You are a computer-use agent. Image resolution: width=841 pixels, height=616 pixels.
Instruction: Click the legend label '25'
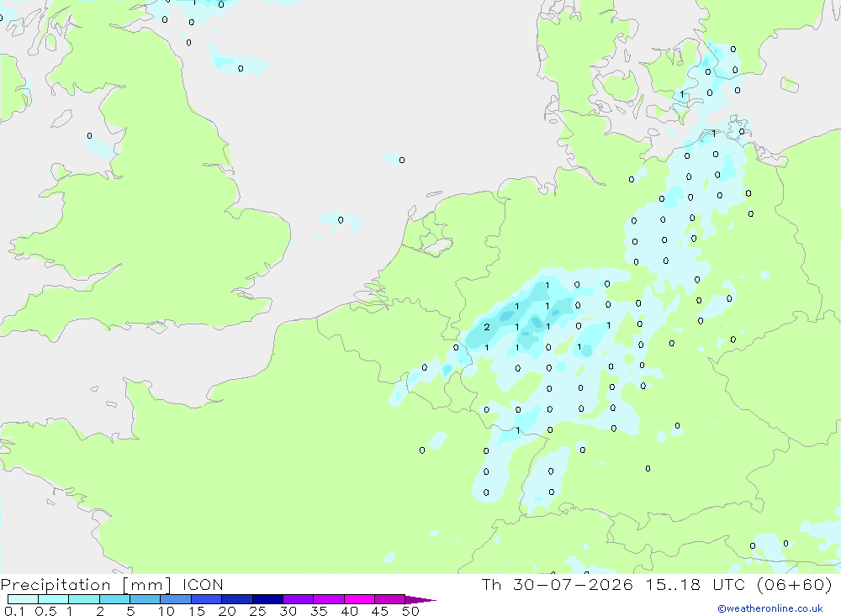pyautogui.click(x=257, y=611)
